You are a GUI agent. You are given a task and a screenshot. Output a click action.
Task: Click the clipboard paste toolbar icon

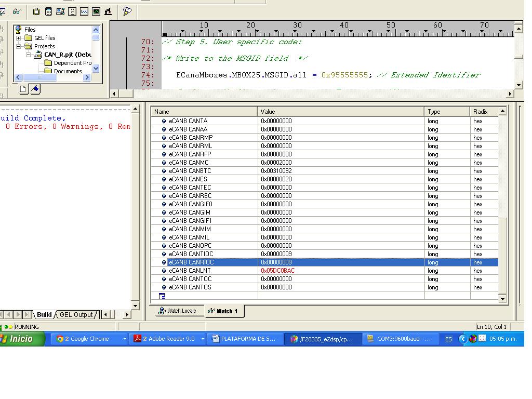[x=36, y=10]
